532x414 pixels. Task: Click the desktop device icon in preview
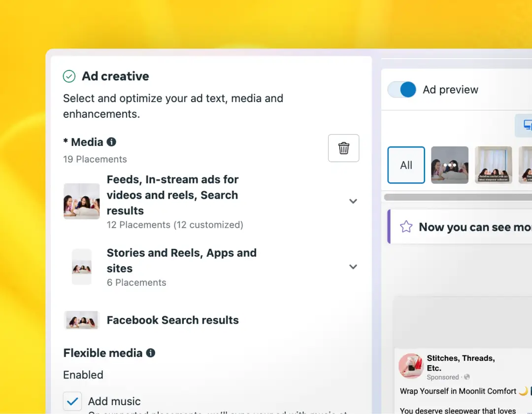click(527, 125)
